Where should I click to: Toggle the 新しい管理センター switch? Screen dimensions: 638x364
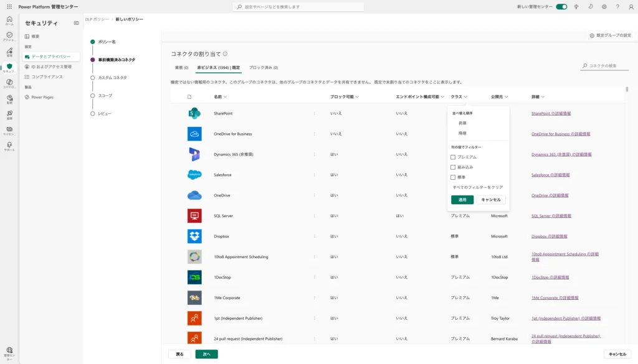click(x=561, y=6)
